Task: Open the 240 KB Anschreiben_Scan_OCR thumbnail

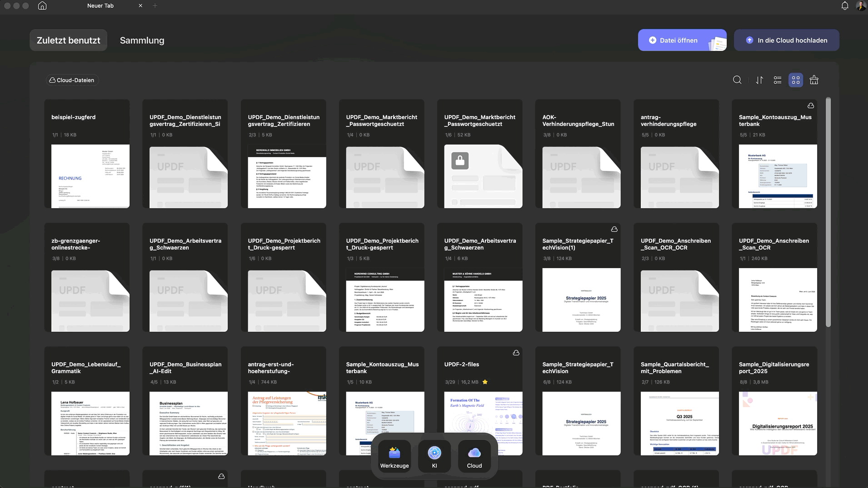Action: [778, 300]
